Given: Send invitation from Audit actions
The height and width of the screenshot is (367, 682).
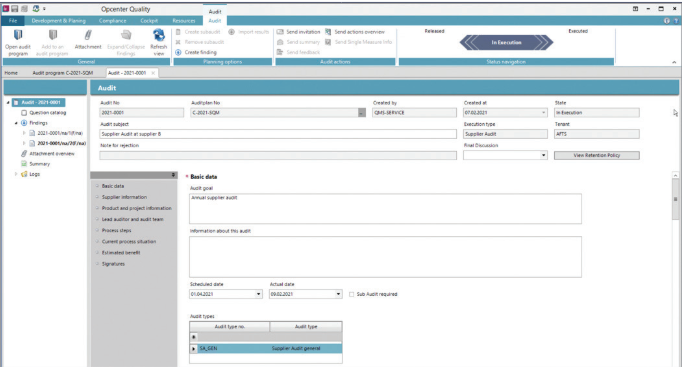Looking at the screenshot, I should tap(298, 32).
